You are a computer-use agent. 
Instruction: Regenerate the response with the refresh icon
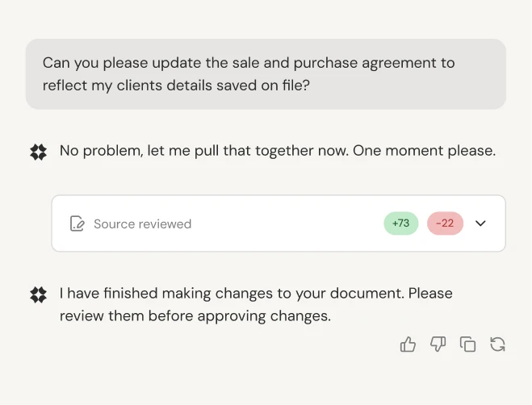click(498, 345)
